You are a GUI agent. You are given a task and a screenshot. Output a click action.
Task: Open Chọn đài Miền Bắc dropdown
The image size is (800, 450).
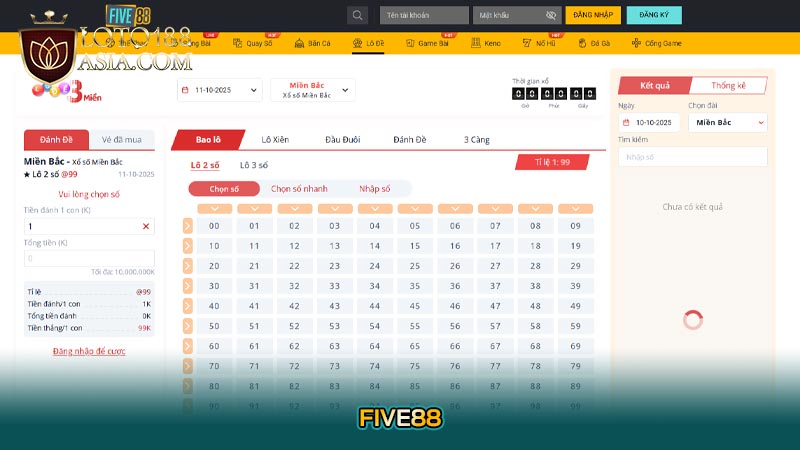point(728,122)
